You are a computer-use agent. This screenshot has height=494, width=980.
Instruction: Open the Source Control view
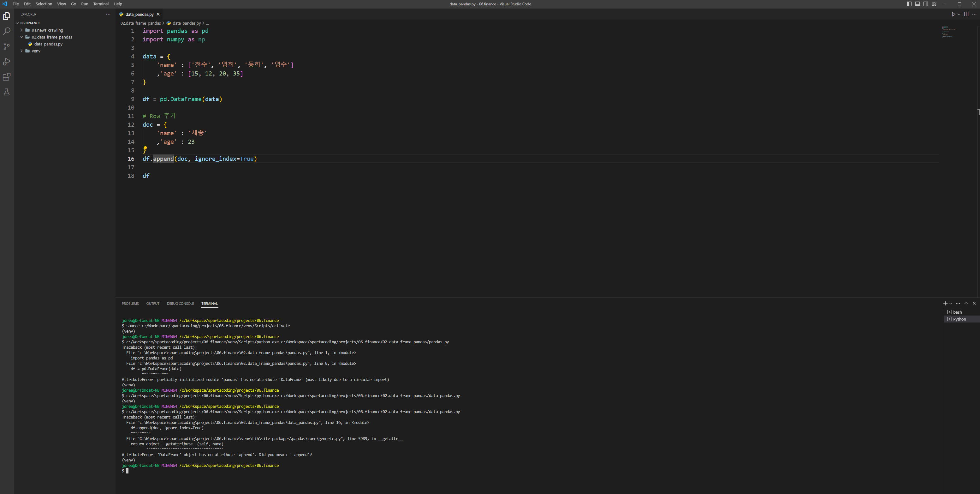pyautogui.click(x=6, y=46)
